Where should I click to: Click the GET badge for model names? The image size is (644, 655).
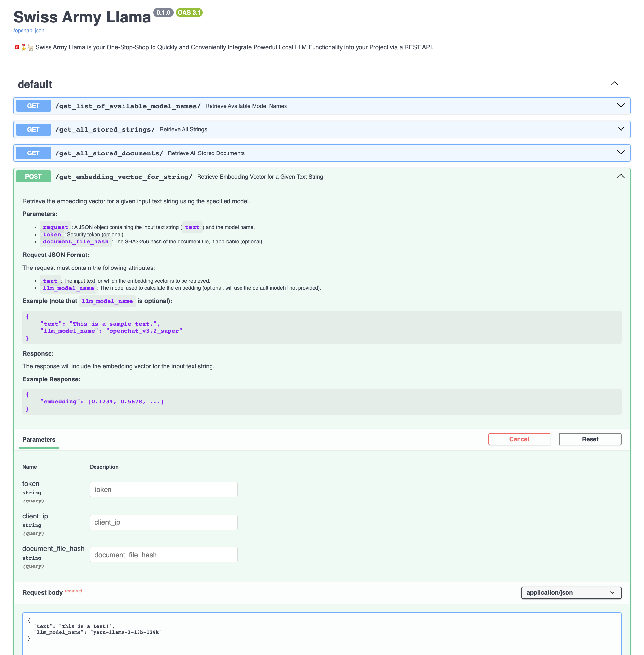(33, 106)
